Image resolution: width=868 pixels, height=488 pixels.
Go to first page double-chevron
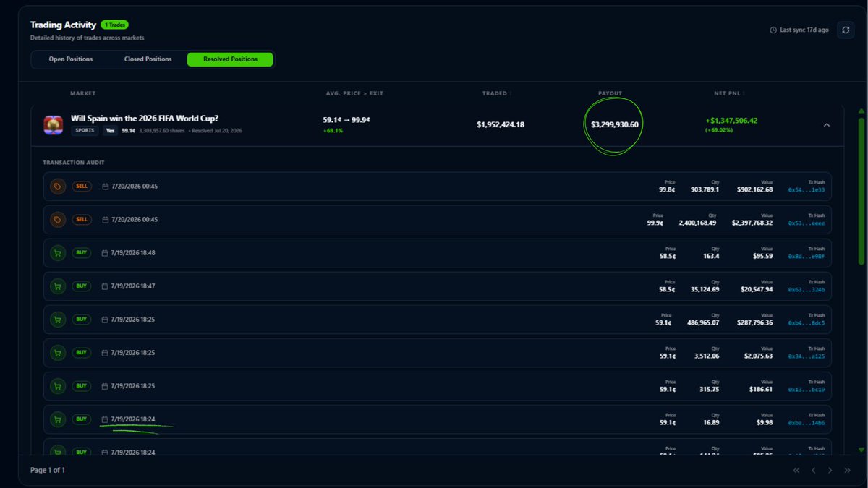click(x=796, y=470)
